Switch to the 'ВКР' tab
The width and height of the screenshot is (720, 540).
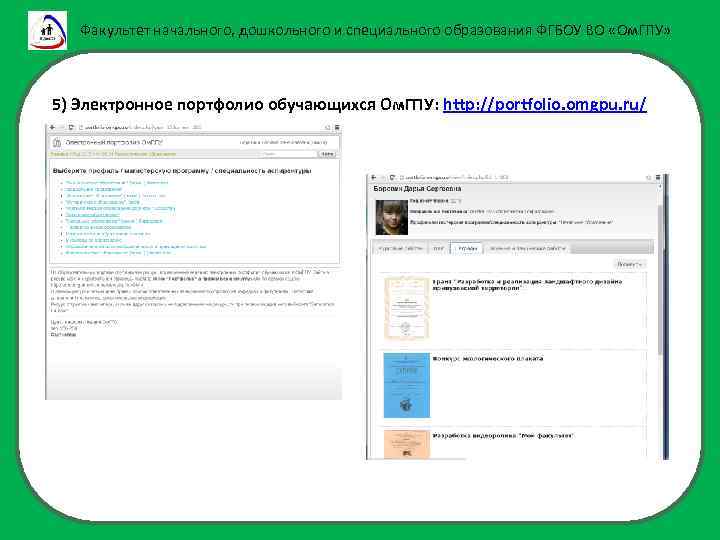pyautogui.click(x=439, y=248)
